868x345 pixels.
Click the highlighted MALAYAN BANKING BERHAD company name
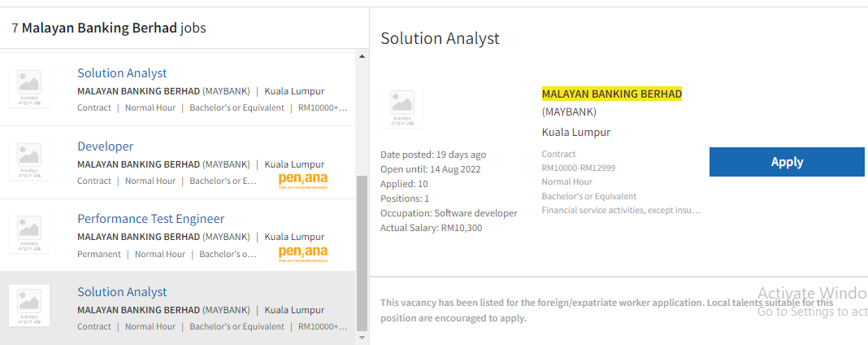point(612,94)
